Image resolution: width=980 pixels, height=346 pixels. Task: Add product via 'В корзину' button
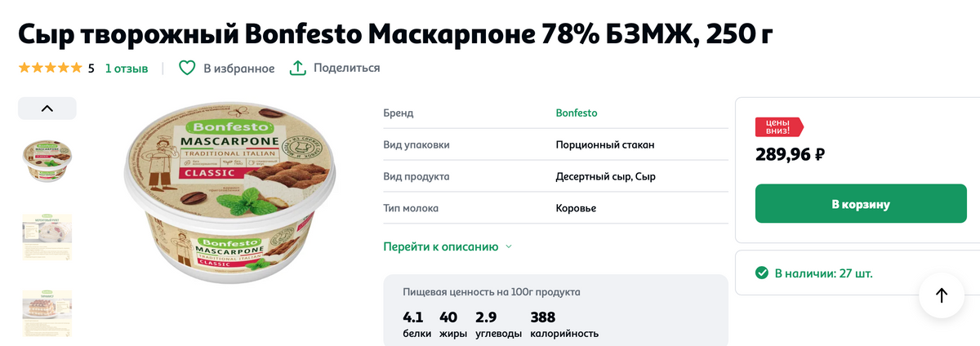pos(861,204)
